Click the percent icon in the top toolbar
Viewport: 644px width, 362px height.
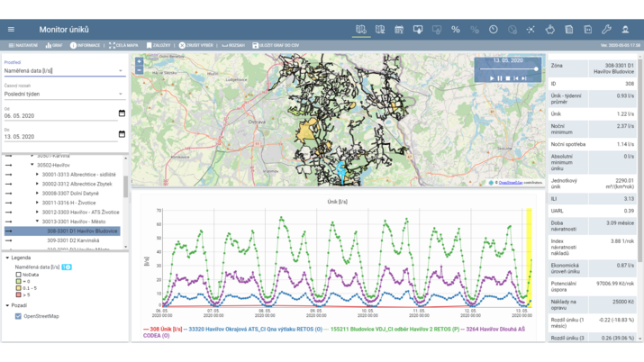[x=456, y=30]
